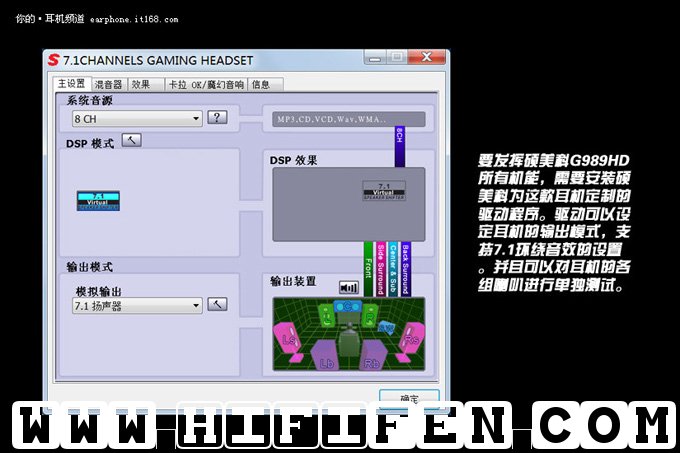Click the 7.1 Virtual Speaker Shifter icon
The height and width of the screenshot is (453, 680).
tap(384, 191)
